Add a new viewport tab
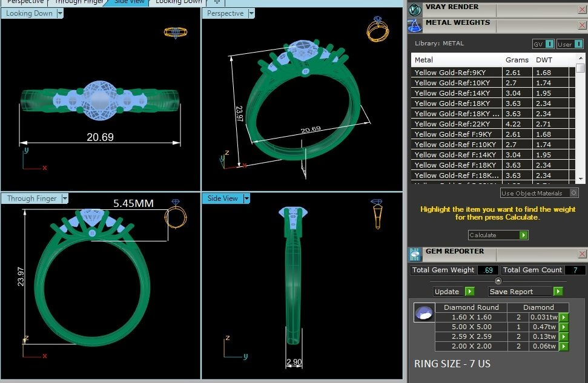588x383 pixels. coord(217,2)
